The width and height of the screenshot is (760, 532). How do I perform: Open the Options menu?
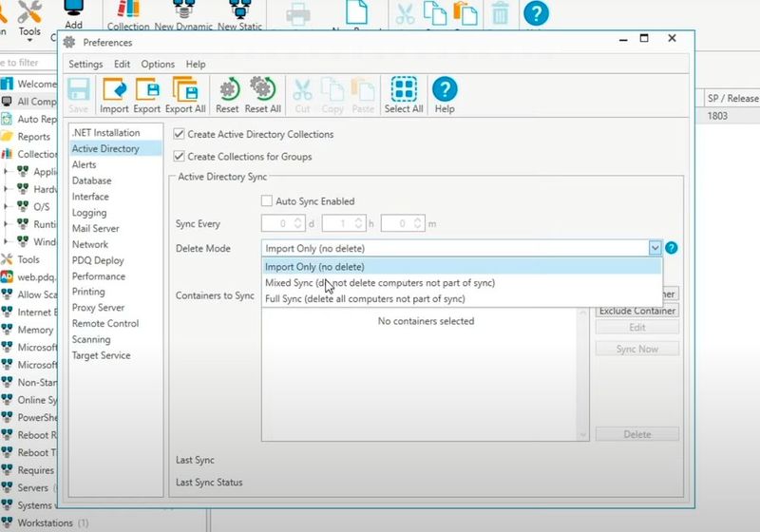[158, 64]
